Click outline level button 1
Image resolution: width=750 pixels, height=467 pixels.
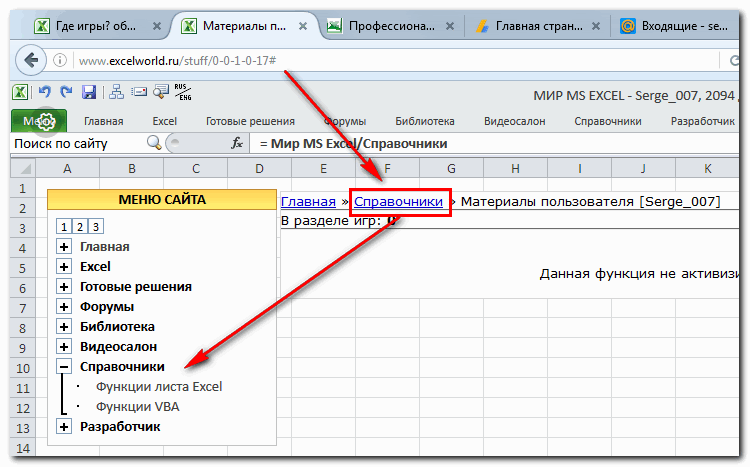64,227
